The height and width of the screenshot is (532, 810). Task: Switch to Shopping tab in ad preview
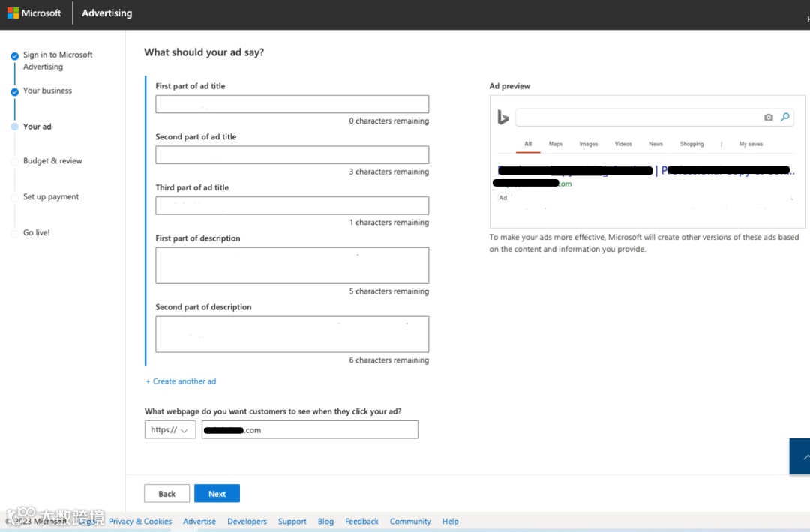pos(691,144)
